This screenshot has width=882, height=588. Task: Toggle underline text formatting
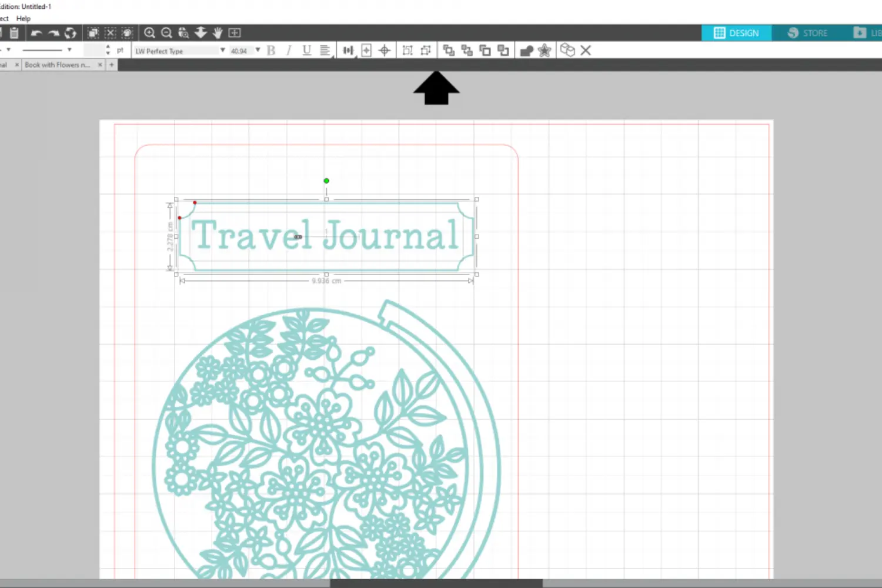click(306, 51)
